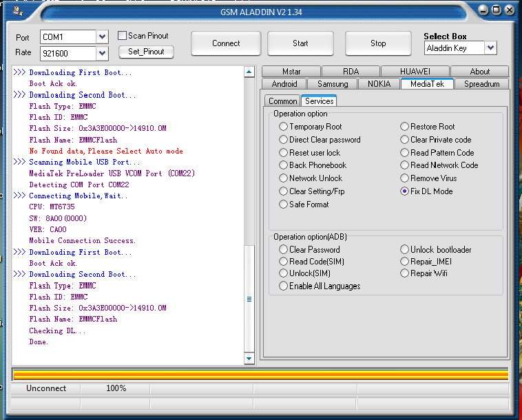Click 'Detecting COM Port COM22' log line
Screen dimensions: 522x420
click(79, 185)
